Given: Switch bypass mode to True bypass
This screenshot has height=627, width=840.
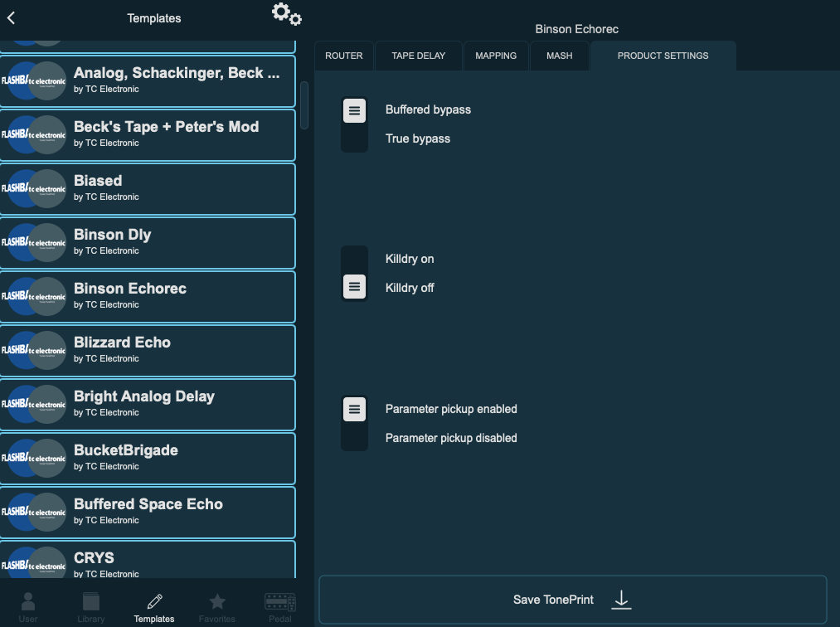Looking at the screenshot, I should (x=354, y=139).
